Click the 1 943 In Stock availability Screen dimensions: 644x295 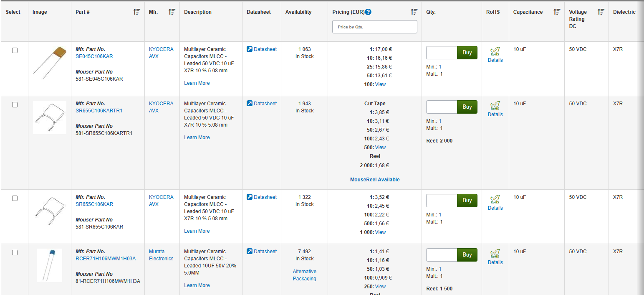[304, 107]
